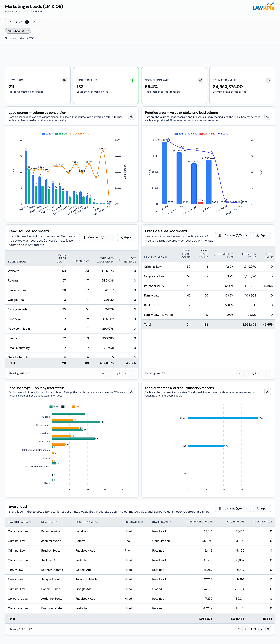
Task: Select the Signed Clients KPI card
Action: 106,86
